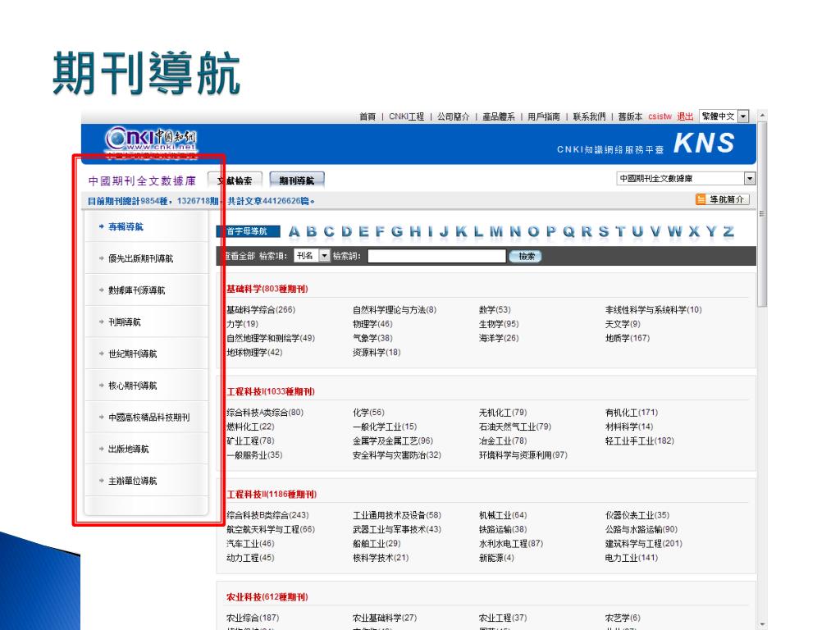Image resolution: width=840 pixels, height=630 pixels.
Task: Open the 建筑科学与工程(201) subcategory
Action: [x=643, y=544]
